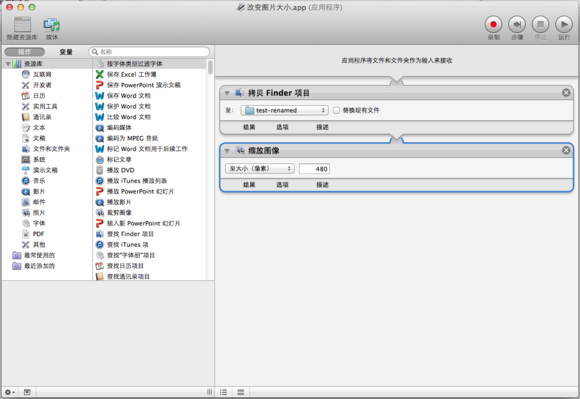
Task: Select the 标记文章 action
Action: point(119,160)
